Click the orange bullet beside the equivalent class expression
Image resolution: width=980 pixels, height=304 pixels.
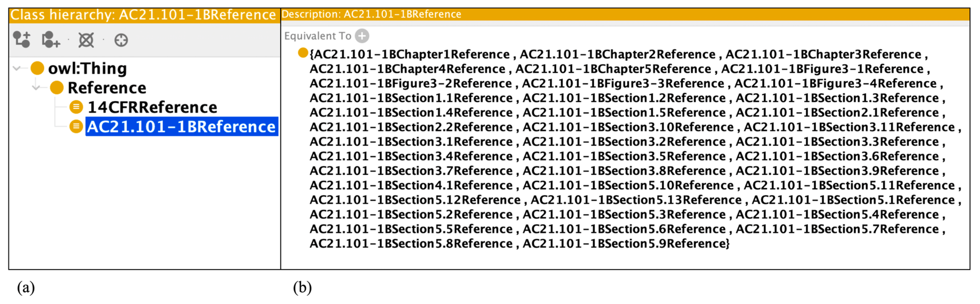[x=303, y=53]
